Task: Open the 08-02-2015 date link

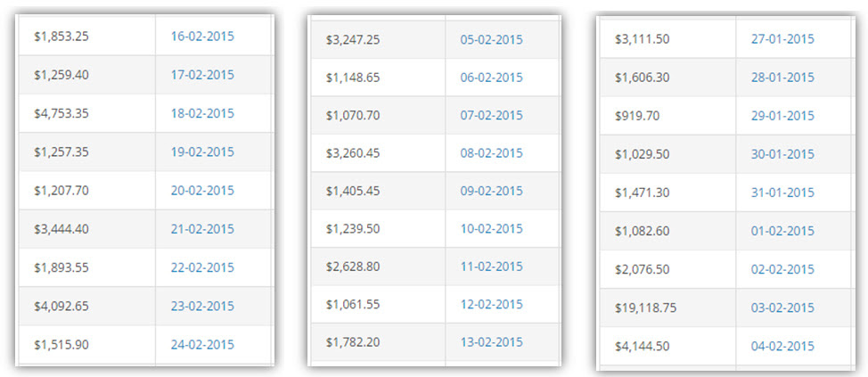Action: (492, 153)
